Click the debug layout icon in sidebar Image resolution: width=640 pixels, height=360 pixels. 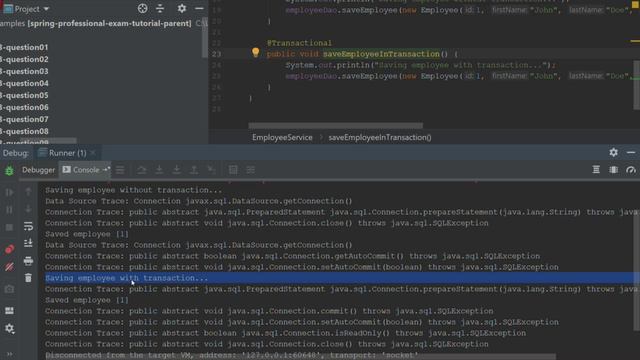click(x=9, y=311)
